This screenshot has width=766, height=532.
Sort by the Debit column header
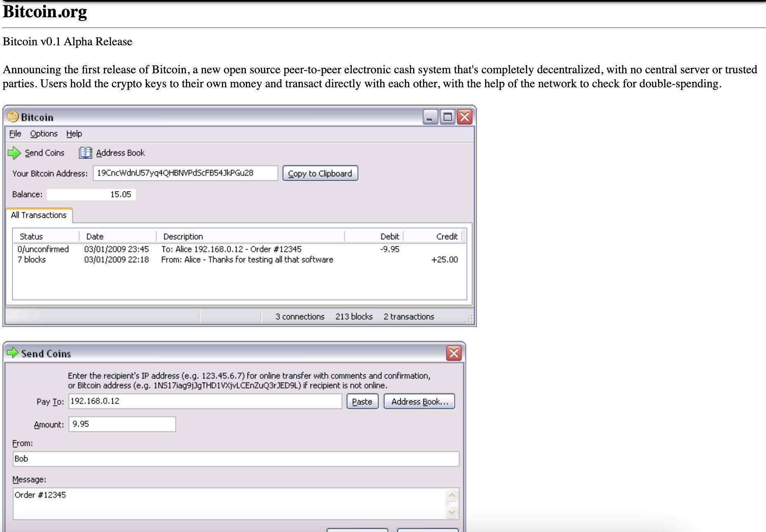pyautogui.click(x=374, y=236)
